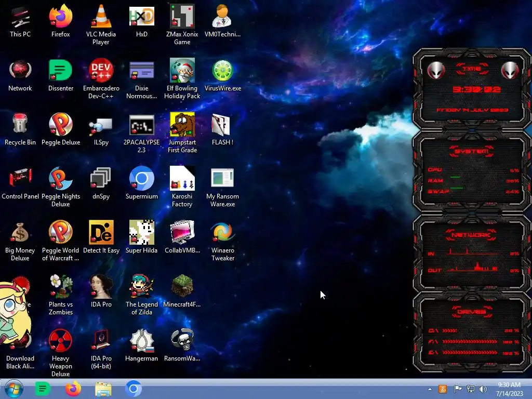Viewport: 532px width, 399px height.
Task: Open the Network desktop icon
Action: [20, 75]
